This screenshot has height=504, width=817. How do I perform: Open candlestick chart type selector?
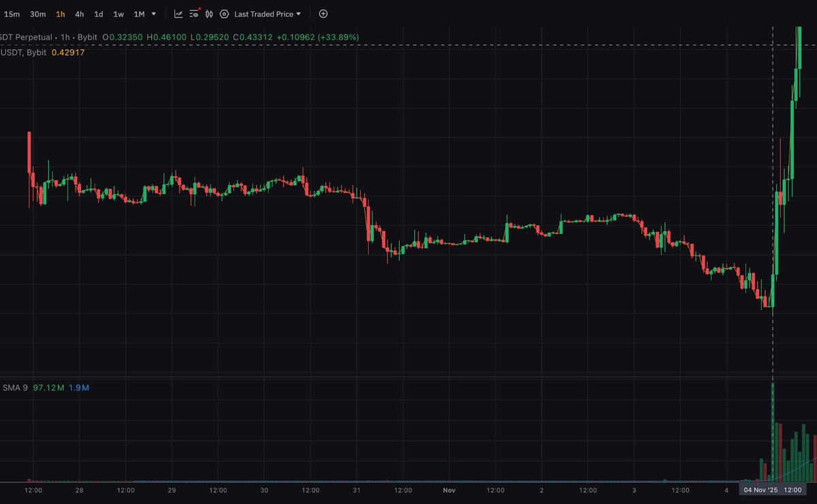[x=209, y=14]
